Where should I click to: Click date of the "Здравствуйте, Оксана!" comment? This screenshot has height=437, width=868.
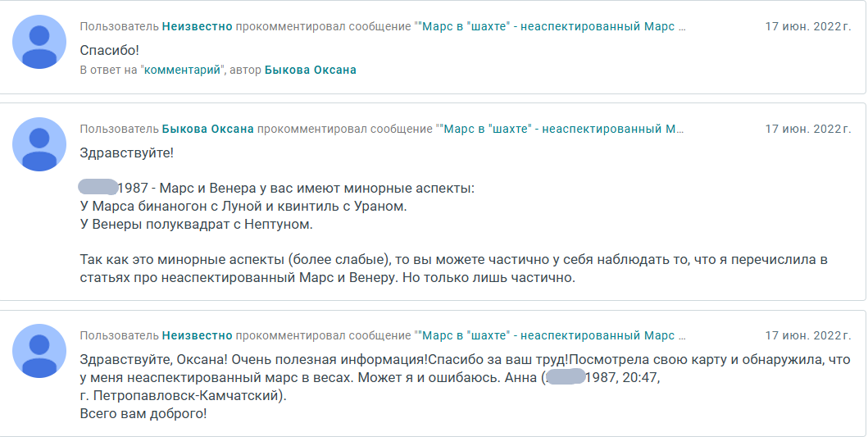808,335
